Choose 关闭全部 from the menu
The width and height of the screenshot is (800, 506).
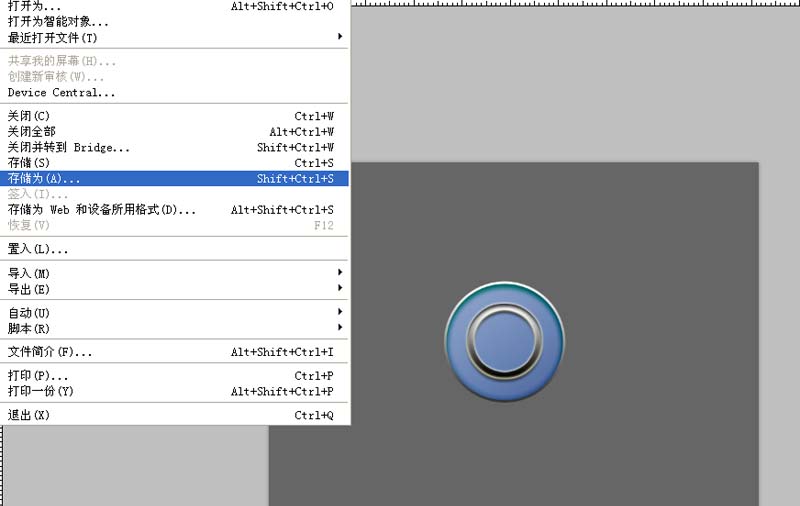tap(174, 132)
